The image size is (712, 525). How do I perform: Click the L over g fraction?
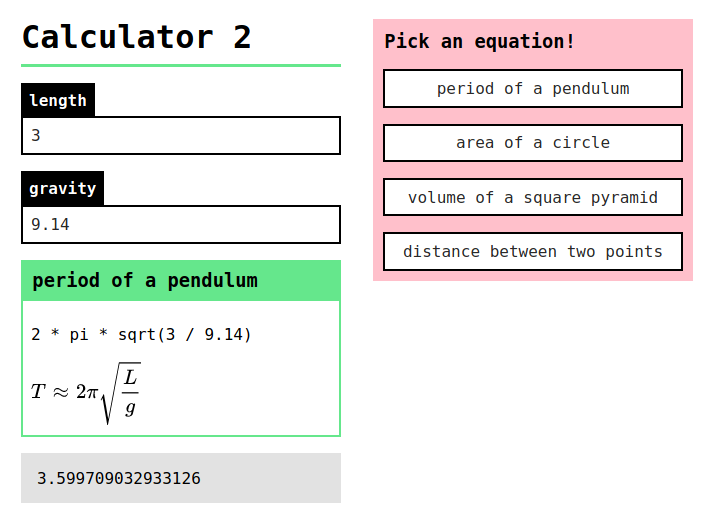[x=130, y=393]
